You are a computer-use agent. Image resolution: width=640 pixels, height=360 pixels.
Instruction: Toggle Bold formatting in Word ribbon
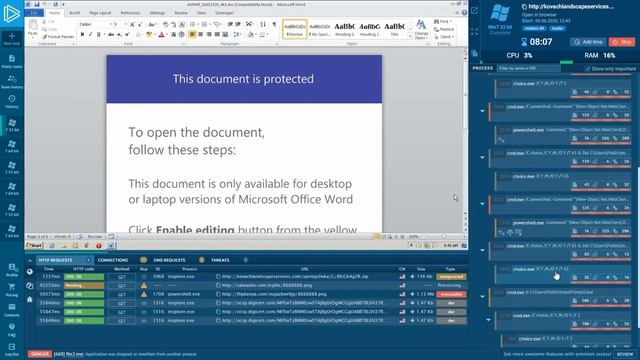pyautogui.click(x=82, y=35)
